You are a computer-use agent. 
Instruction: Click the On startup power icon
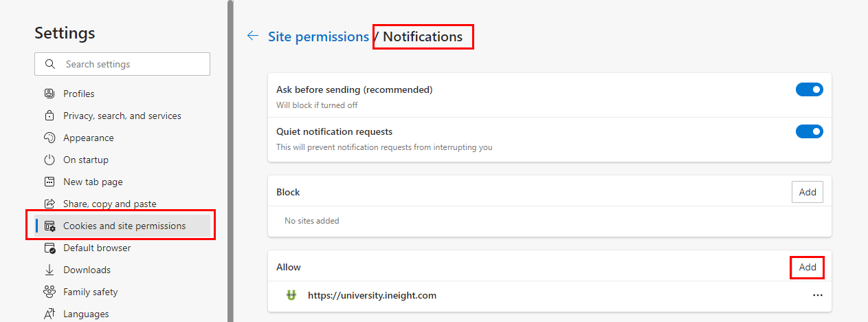click(49, 160)
